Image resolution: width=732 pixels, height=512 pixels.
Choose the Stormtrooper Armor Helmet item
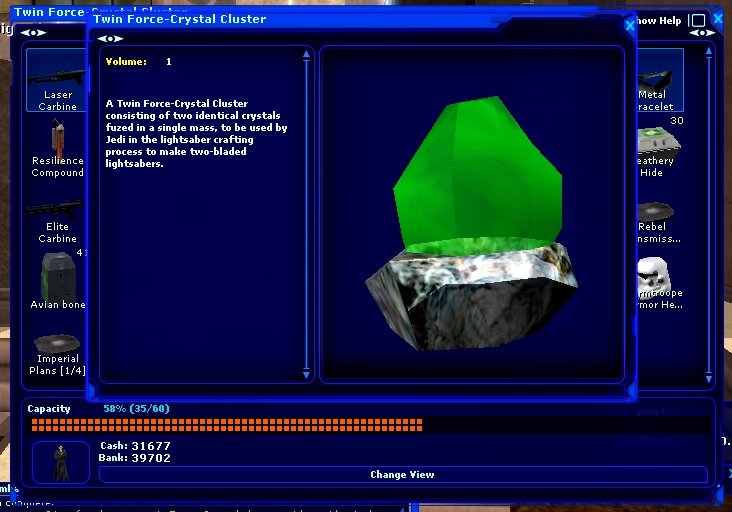pos(660,274)
